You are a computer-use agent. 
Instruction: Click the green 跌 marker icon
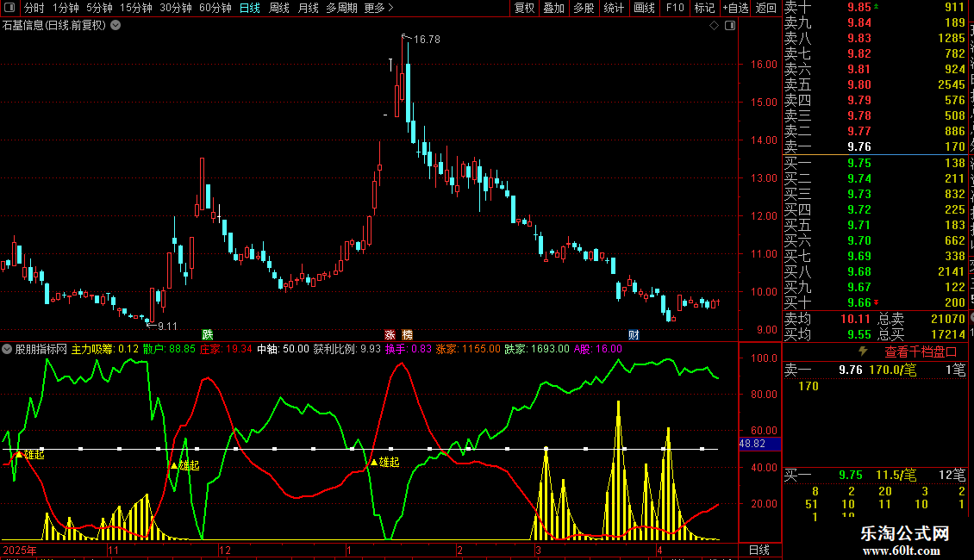(x=207, y=334)
